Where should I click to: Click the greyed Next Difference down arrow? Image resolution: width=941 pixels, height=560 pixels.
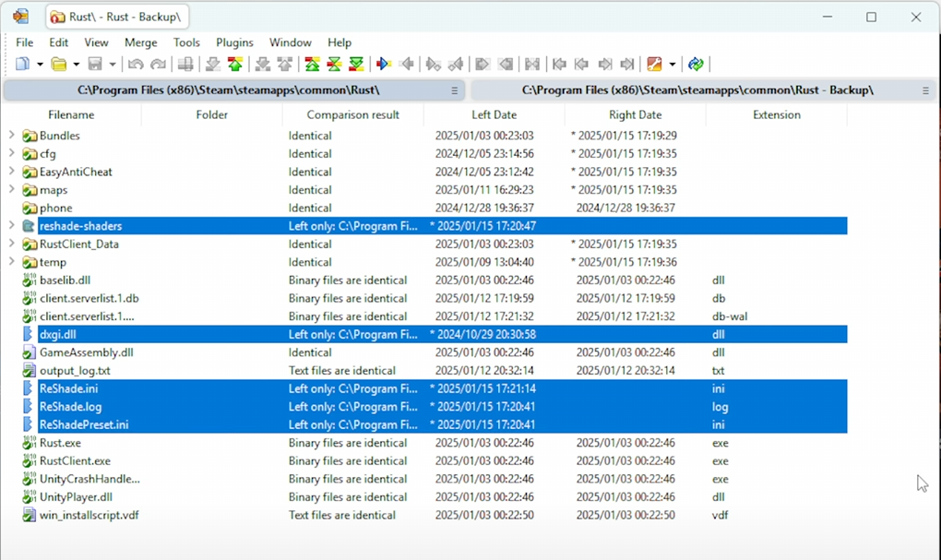pos(212,64)
